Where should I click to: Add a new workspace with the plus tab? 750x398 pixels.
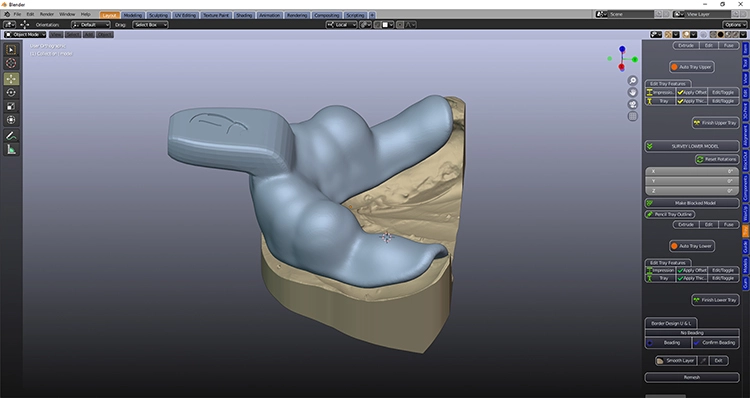click(x=372, y=15)
